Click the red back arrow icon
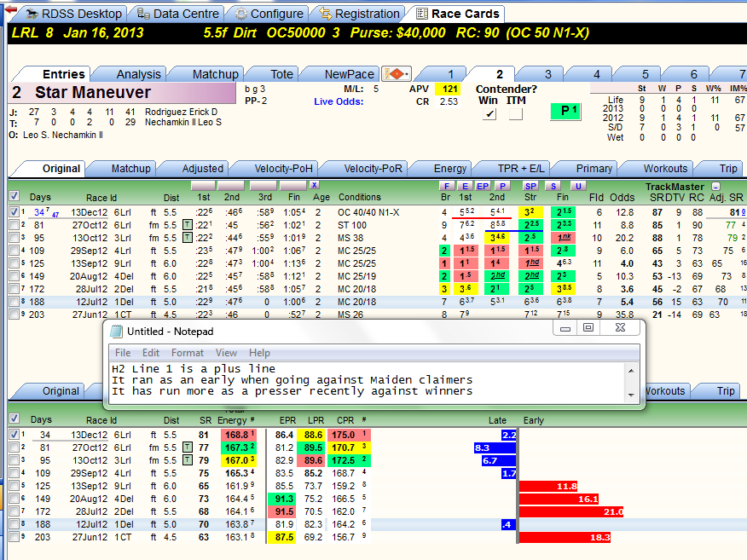This screenshot has width=747, height=560. [10, 10]
